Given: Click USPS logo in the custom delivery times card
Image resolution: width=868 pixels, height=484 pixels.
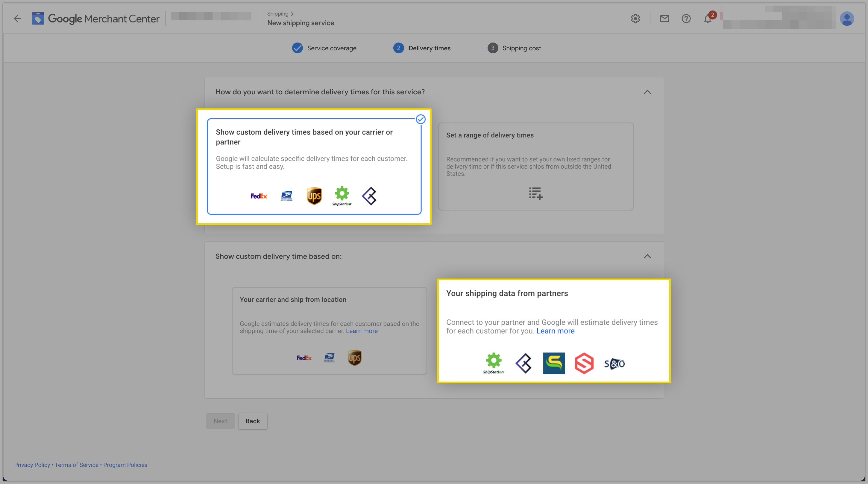Looking at the screenshot, I should 286,196.
